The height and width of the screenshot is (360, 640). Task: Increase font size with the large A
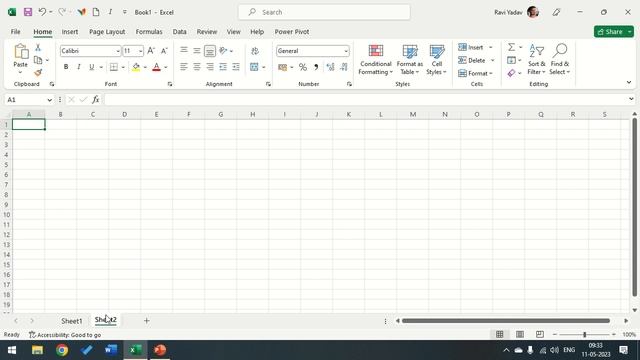point(151,51)
